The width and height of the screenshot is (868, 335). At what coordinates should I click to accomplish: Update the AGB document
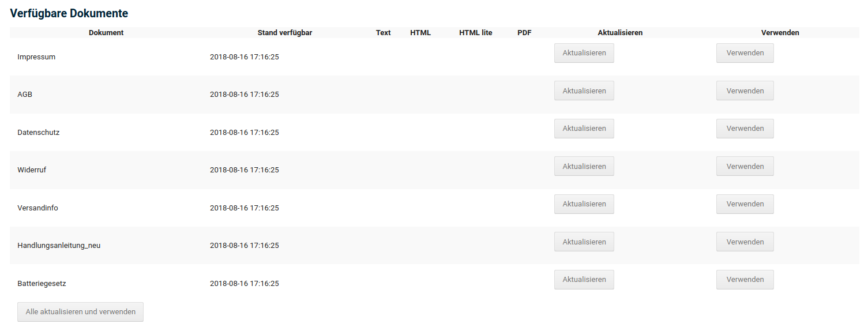point(584,91)
